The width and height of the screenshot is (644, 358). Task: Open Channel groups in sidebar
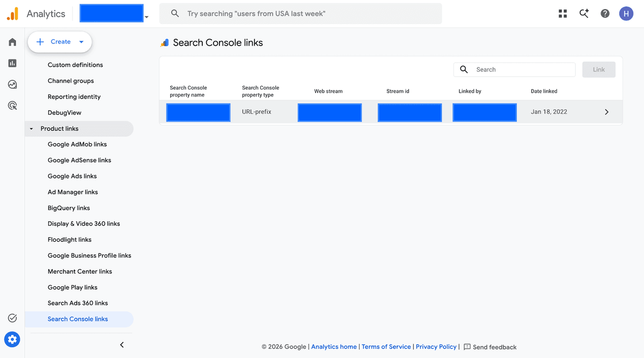pyautogui.click(x=71, y=81)
